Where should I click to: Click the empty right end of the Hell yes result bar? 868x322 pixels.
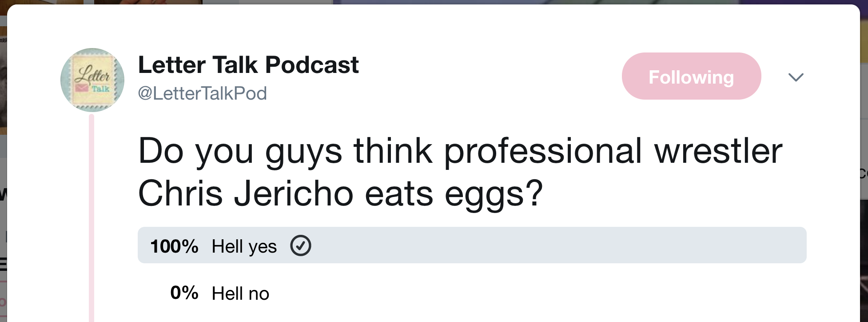(x=755, y=246)
